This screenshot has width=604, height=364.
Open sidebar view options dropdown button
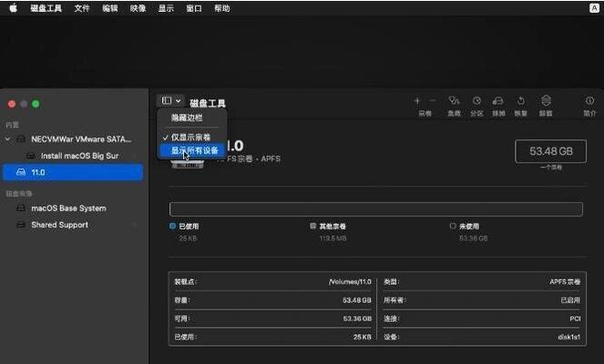(171, 100)
